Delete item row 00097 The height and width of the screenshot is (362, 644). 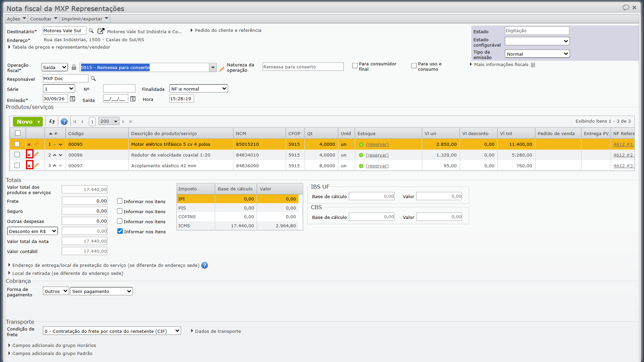[29, 166]
